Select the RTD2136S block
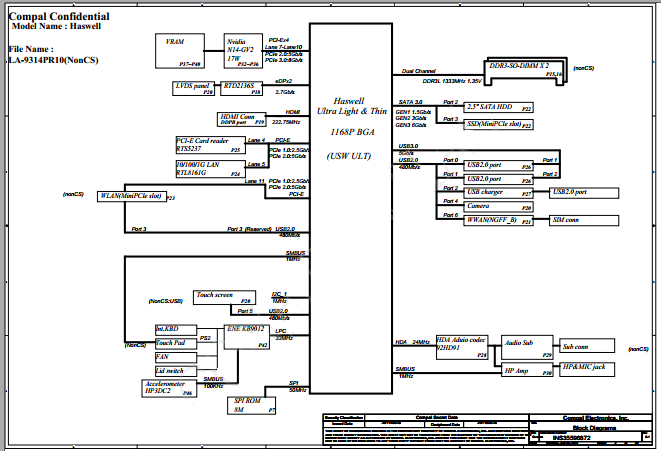Screen dimensions: 661x451 (242, 89)
